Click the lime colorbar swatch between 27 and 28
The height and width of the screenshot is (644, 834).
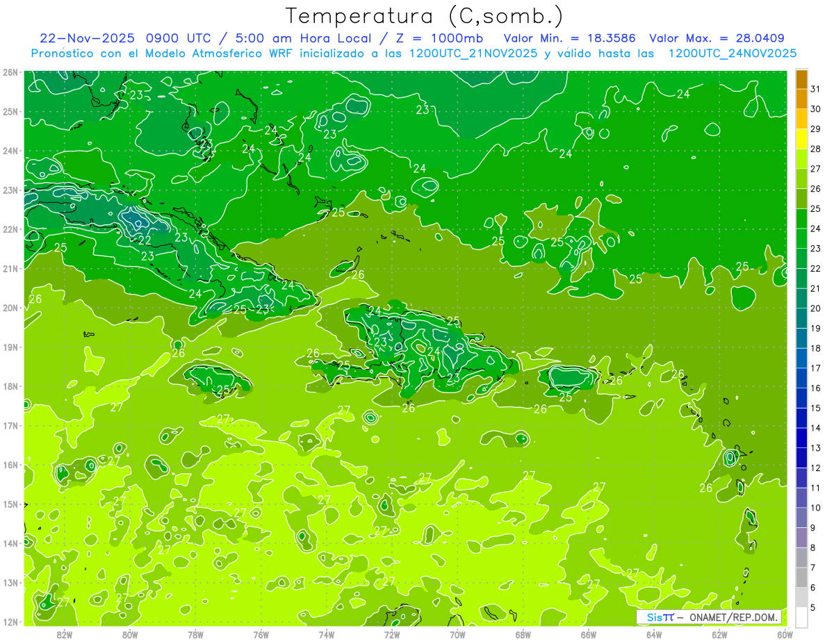point(801,159)
